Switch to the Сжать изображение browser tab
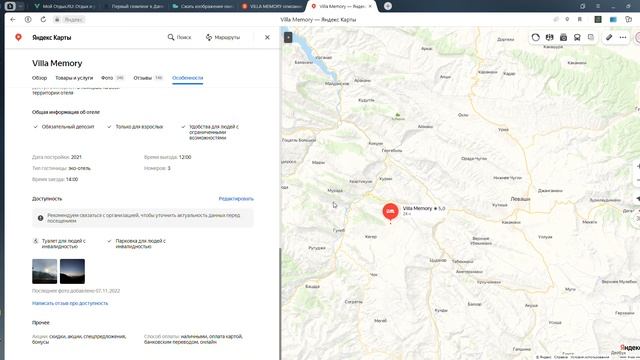Screen dimensions: 640x360 (203, 6)
